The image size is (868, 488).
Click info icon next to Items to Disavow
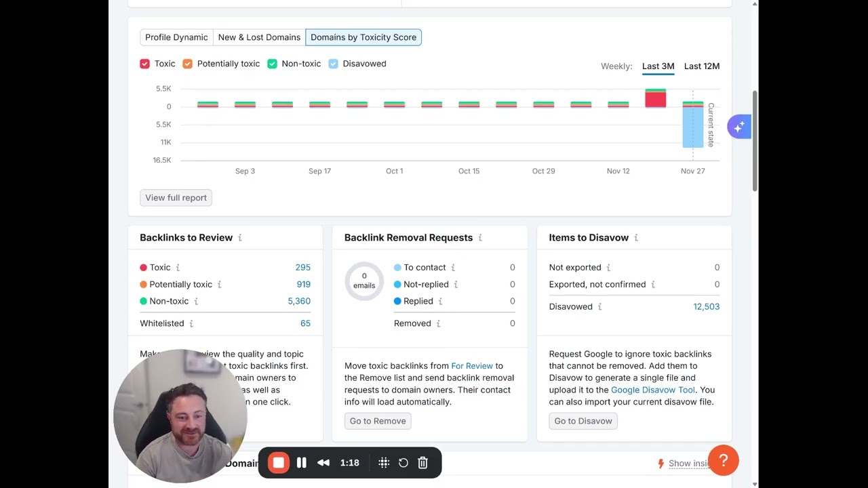(635, 238)
